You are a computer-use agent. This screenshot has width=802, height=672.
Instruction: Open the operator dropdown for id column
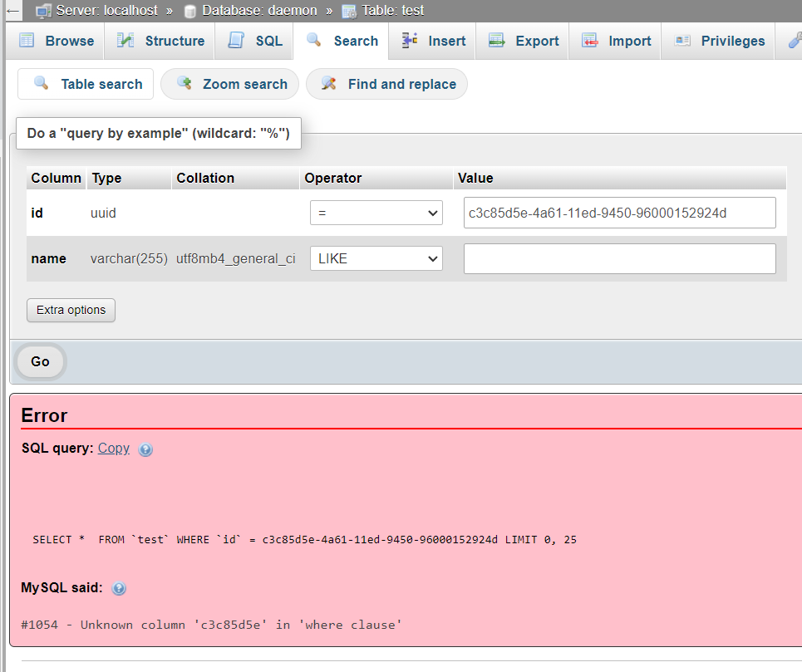tap(376, 213)
